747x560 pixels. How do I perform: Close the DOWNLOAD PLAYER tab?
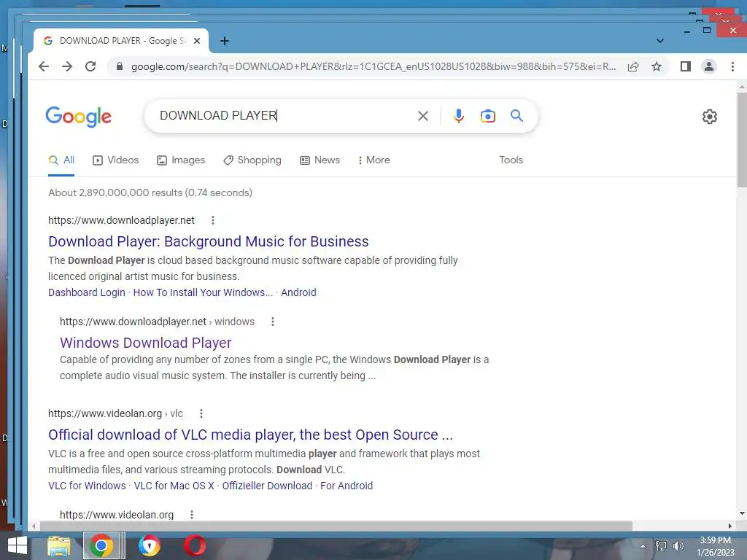tap(197, 41)
